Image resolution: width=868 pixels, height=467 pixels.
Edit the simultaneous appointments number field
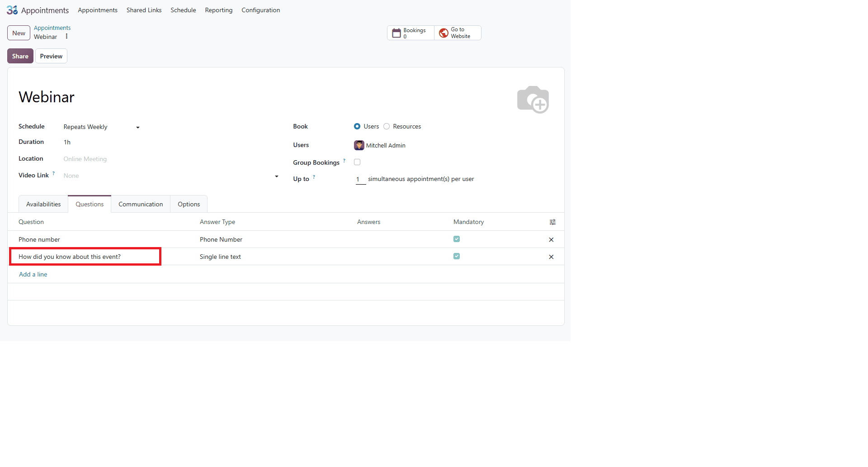[360, 179]
